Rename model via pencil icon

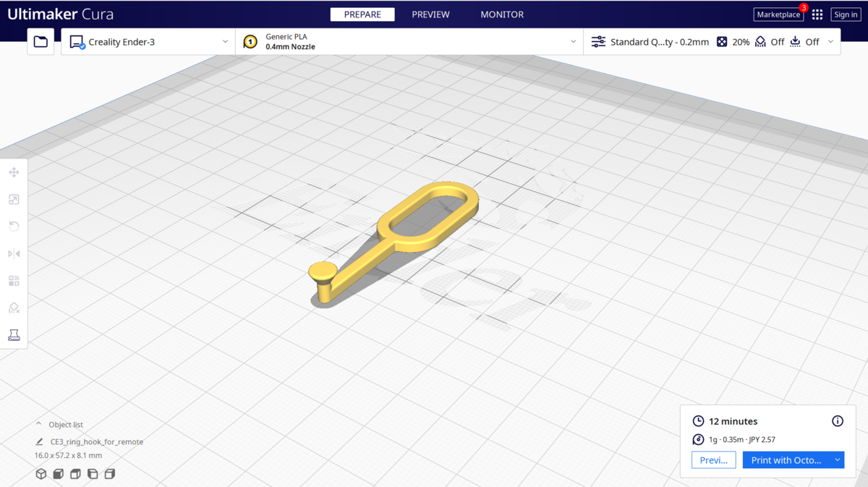coord(40,441)
